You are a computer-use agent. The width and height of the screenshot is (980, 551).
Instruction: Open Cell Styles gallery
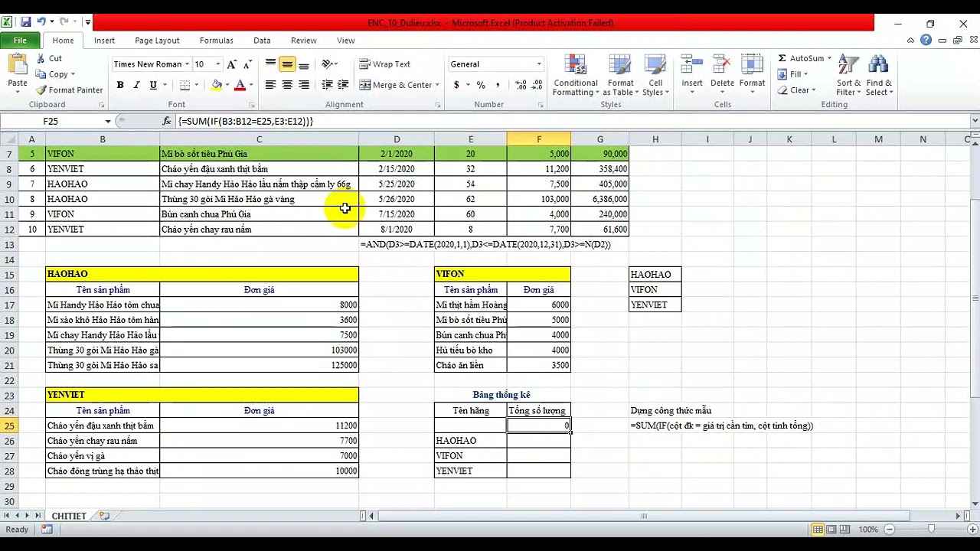click(655, 75)
